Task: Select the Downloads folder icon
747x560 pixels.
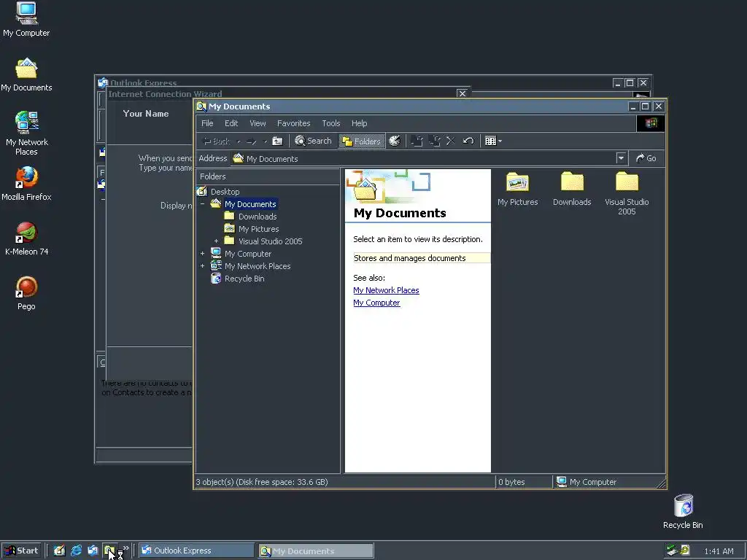Action: (572, 189)
